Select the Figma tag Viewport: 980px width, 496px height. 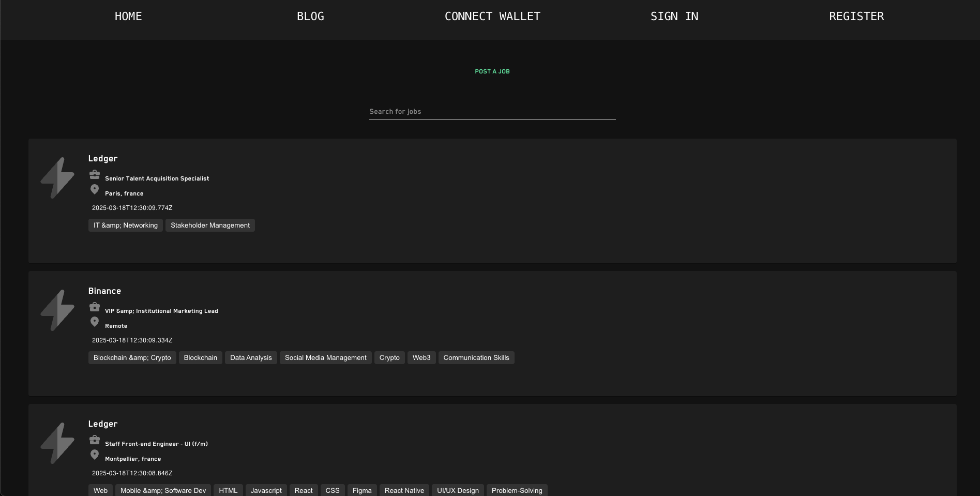coord(362,490)
